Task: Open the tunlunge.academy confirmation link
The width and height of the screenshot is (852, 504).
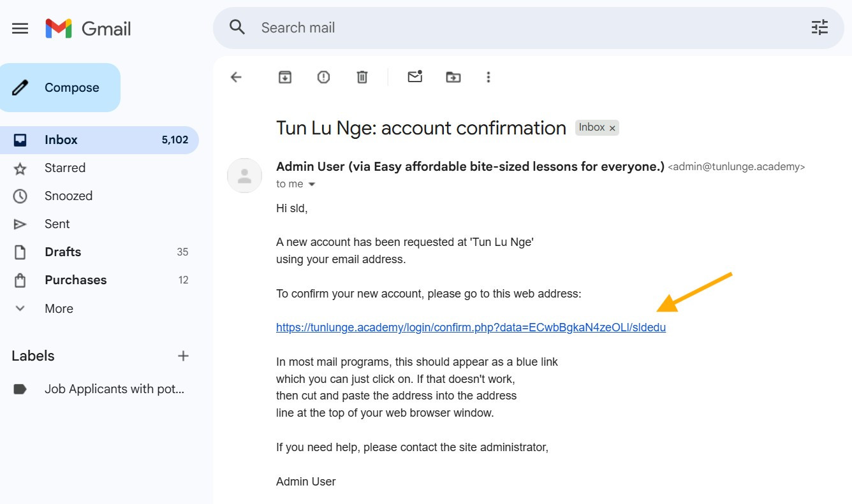Action: [x=470, y=328]
